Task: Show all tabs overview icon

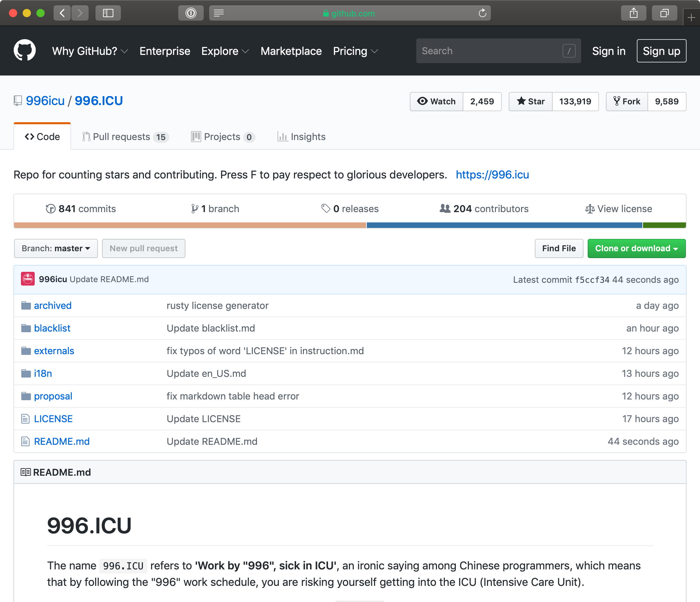Action: coord(665,13)
